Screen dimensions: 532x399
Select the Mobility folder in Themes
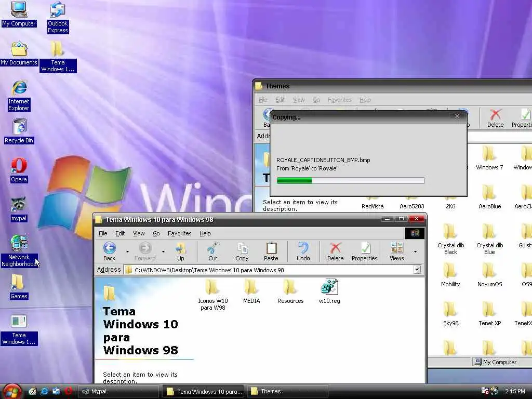click(x=450, y=275)
